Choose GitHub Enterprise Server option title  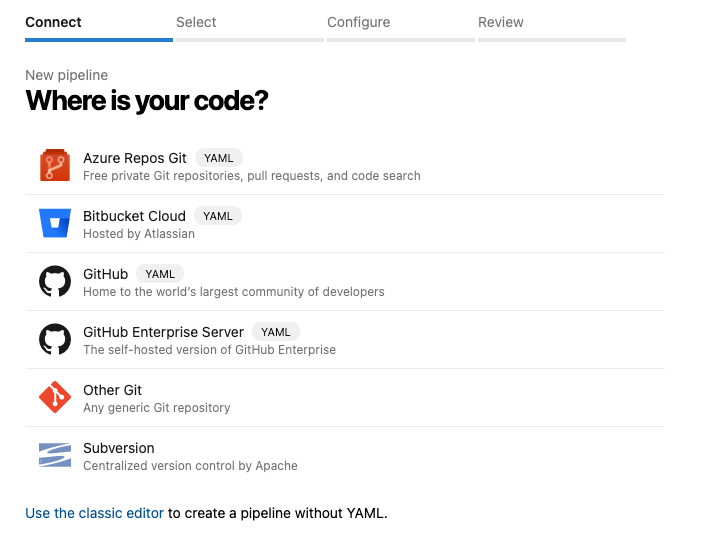[x=163, y=332]
